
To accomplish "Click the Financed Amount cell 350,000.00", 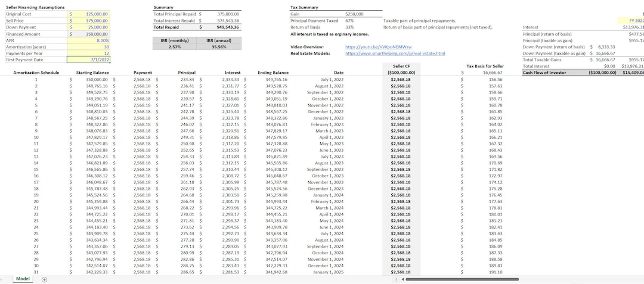I will point(88,34).
